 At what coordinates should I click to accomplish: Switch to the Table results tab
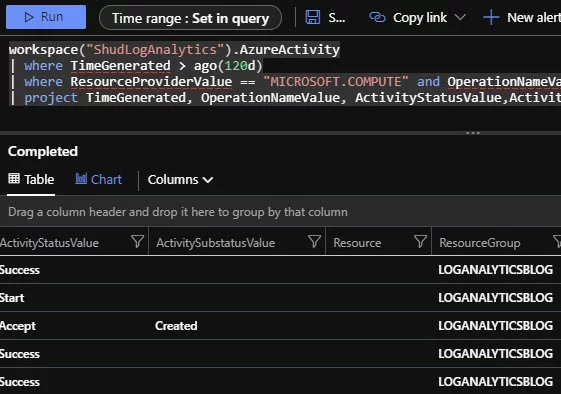click(x=31, y=179)
